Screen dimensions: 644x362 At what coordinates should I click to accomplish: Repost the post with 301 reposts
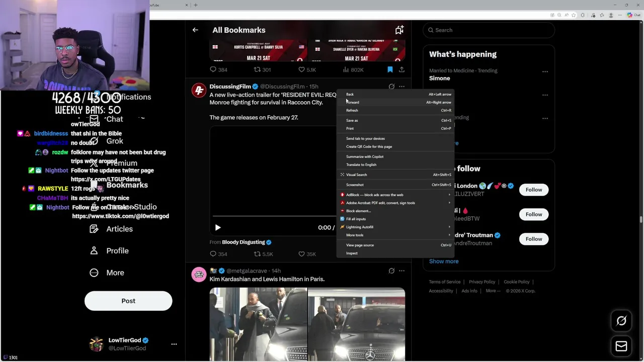click(x=262, y=69)
